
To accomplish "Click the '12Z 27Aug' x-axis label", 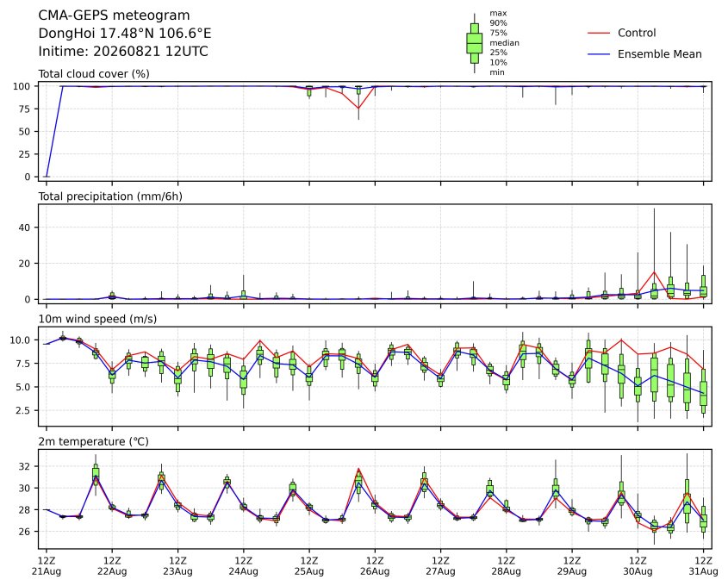I will (440, 566).
